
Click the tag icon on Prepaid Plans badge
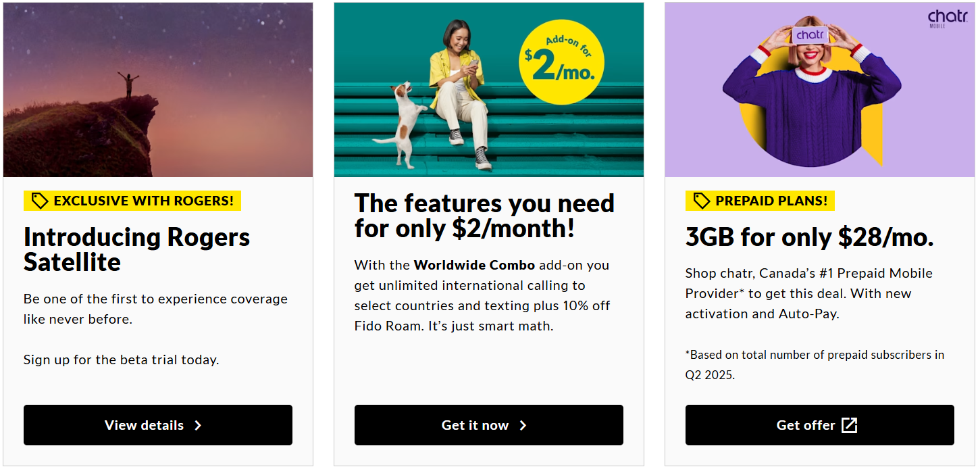click(x=702, y=201)
